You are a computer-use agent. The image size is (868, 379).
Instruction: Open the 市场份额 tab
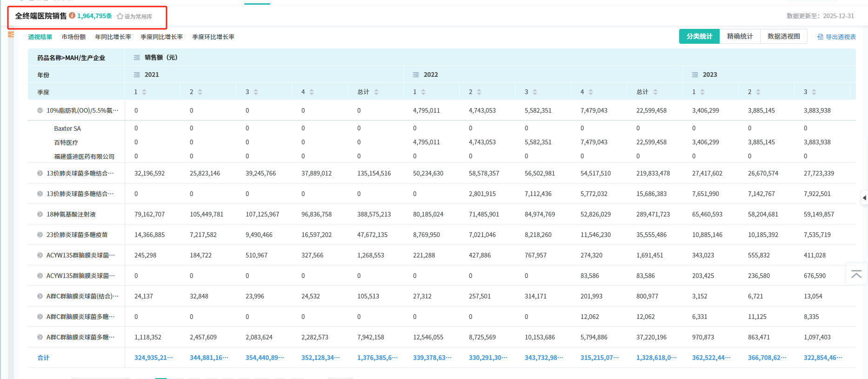73,37
